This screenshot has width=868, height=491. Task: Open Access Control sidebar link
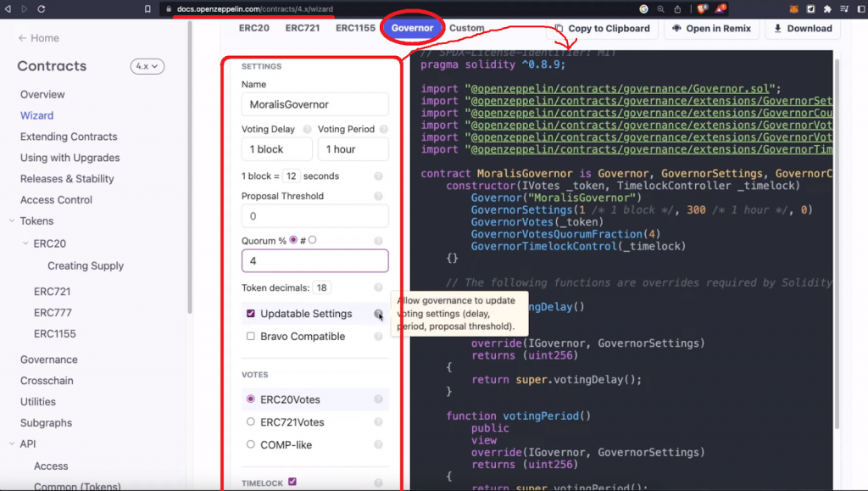56,199
